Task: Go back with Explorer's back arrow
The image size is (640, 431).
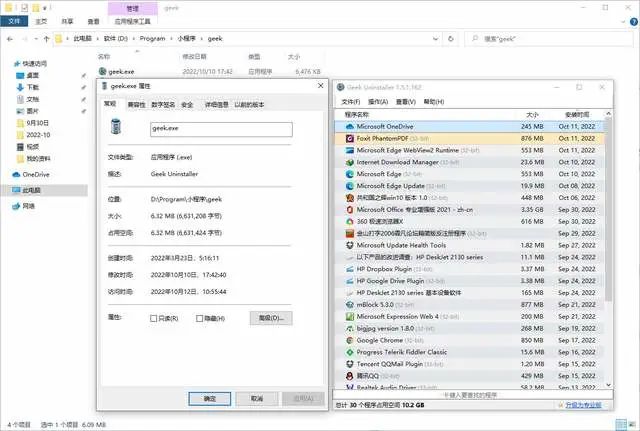Action: tap(10, 39)
